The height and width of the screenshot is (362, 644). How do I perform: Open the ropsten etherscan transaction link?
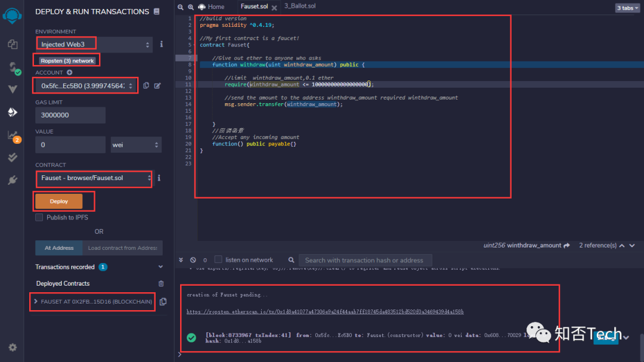325,312
